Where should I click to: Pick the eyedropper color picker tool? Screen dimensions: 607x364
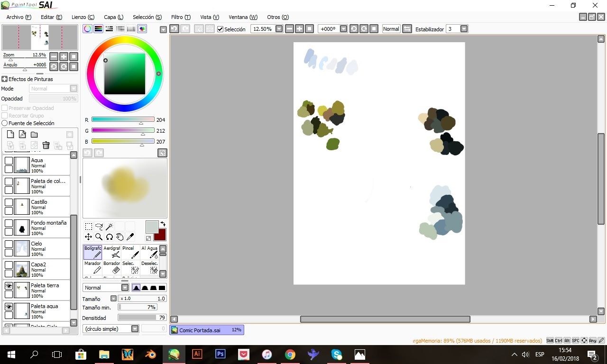click(130, 237)
